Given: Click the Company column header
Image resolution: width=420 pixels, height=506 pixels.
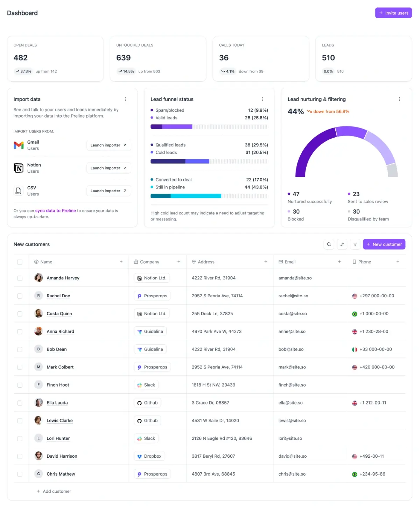Looking at the screenshot, I should (149, 262).
